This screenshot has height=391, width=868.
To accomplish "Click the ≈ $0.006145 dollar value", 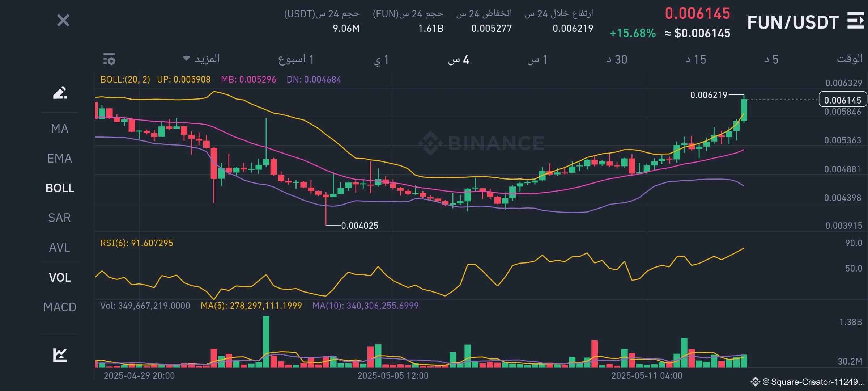I will 698,33.
